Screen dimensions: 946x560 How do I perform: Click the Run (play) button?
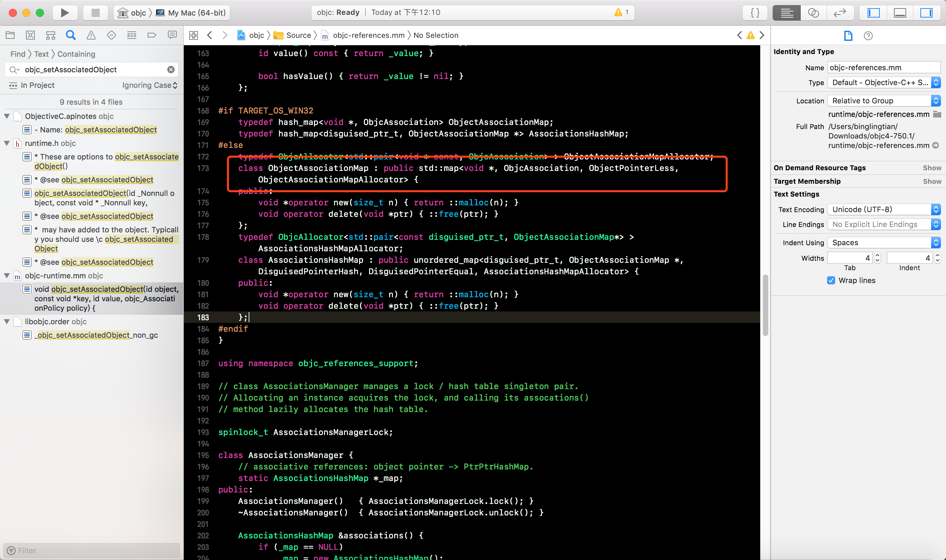[65, 13]
